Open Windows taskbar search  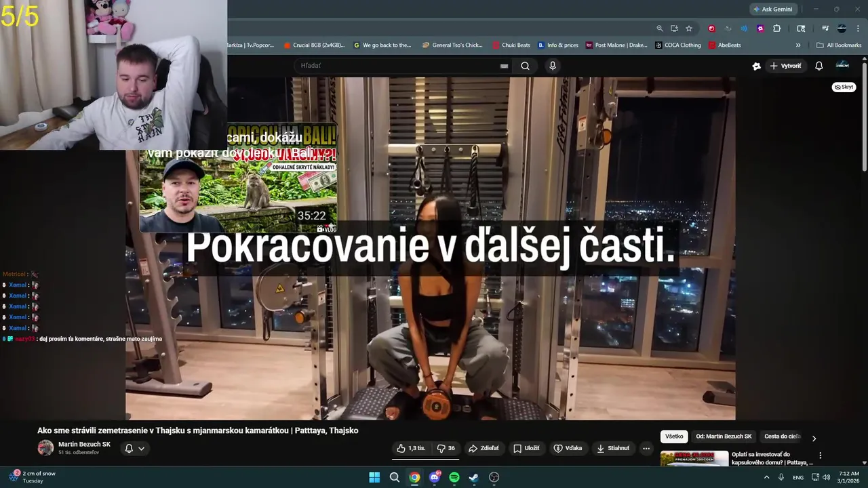tap(395, 477)
